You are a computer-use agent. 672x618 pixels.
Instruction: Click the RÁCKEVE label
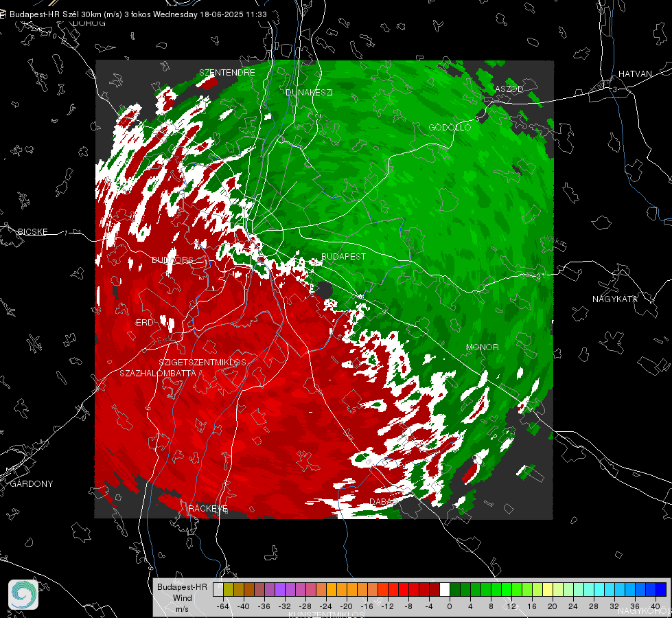click(208, 508)
